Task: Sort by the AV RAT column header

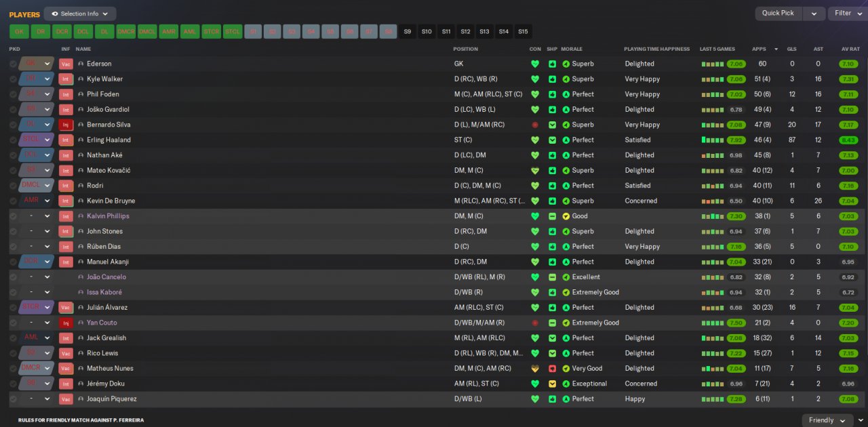Action: pos(850,49)
